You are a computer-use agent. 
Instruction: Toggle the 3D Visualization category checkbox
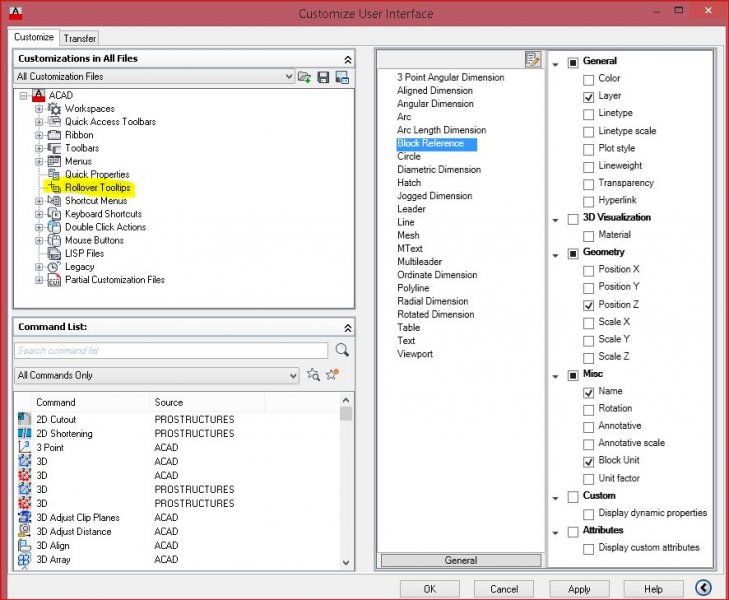573,219
